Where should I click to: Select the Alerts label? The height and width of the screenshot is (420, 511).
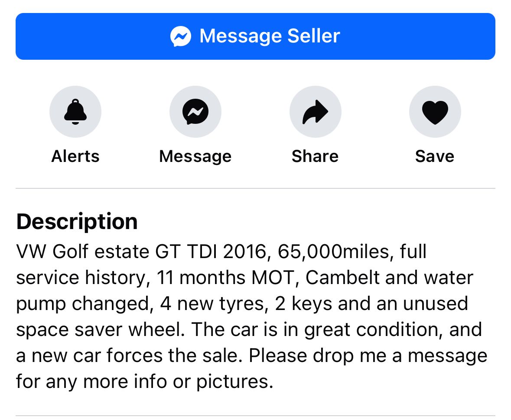click(75, 156)
